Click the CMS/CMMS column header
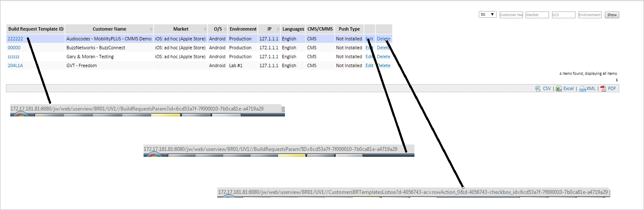The width and height of the screenshot is (644, 210). click(320, 29)
